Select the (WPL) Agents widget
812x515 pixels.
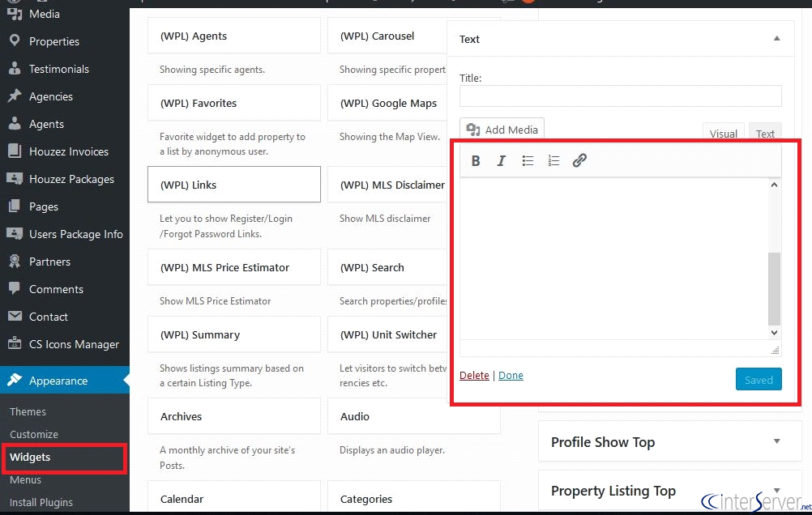click(234, 36)
